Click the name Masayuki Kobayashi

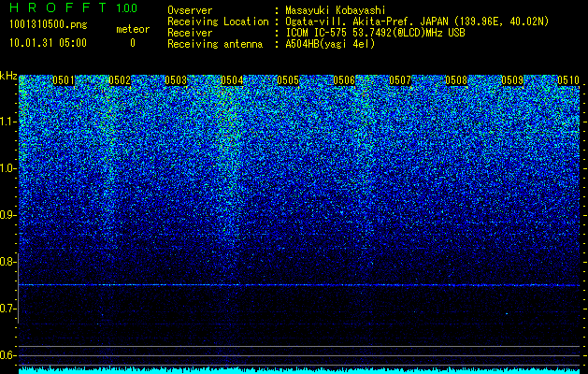pyautogui.click(x=336, y=10)
